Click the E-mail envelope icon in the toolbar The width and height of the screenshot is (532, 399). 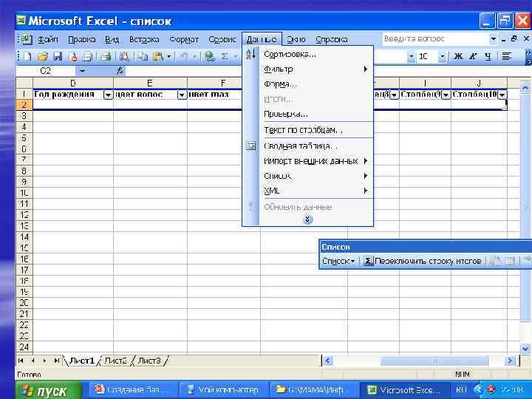88,56
